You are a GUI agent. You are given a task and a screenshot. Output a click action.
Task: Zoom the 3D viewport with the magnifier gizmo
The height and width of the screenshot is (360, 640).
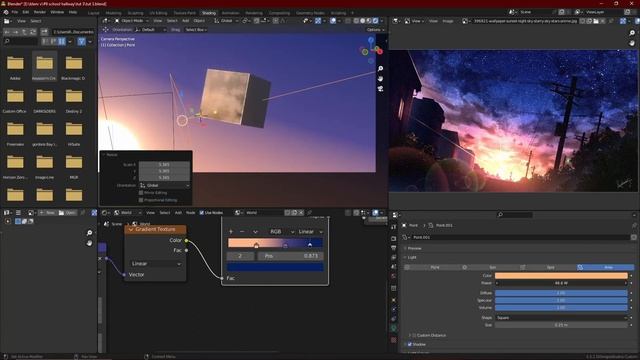pyautogui.click(x=380, y=69)
